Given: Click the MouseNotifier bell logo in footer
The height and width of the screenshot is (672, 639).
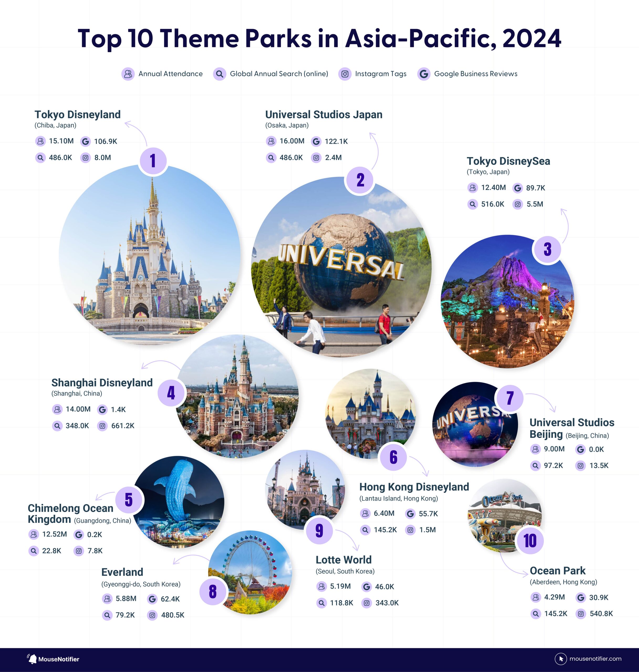Looking at the screenshot, I should click(x=32, y=659).
